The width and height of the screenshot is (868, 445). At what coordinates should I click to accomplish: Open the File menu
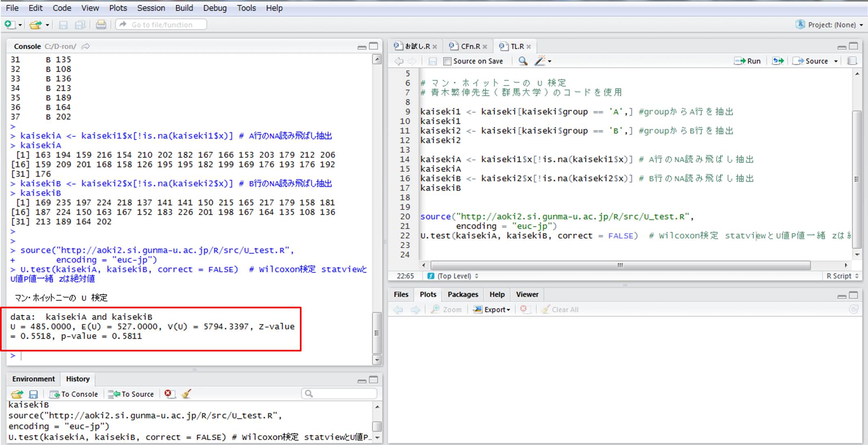[12, 8]
